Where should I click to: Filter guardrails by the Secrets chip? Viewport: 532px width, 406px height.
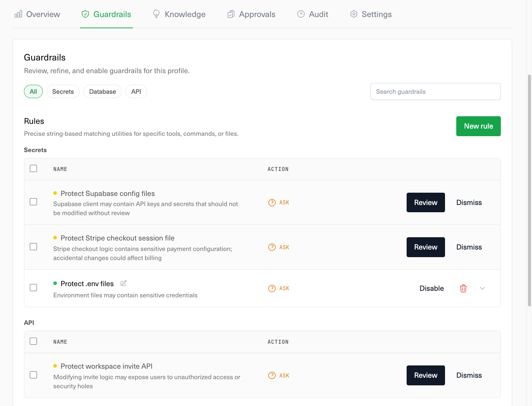tap(63, 92)
